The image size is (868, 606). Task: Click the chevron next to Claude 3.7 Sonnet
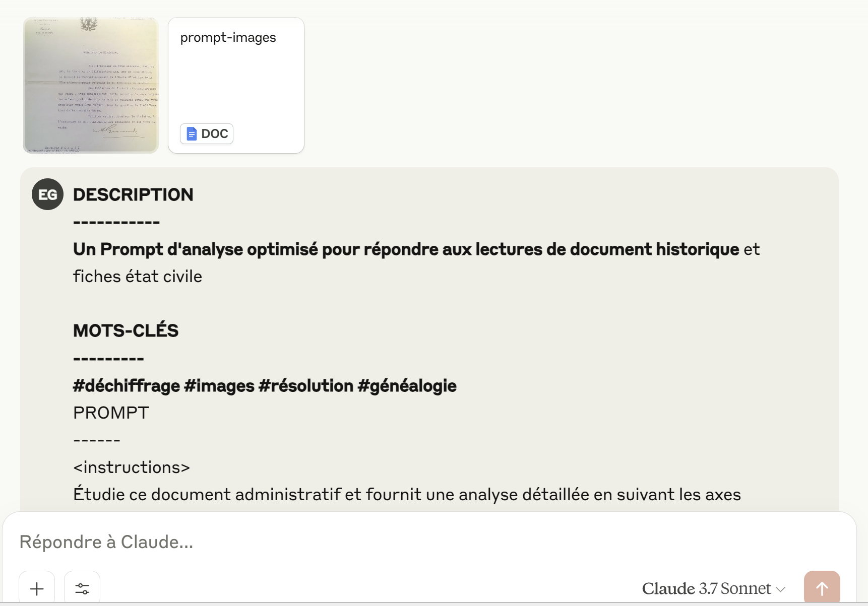pyautogui.click(x=781, y=589)
